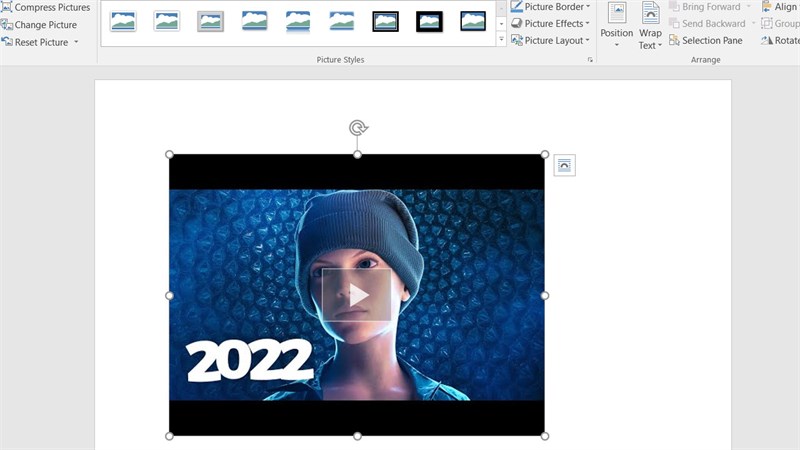Image resolution: width=800 pixels, height=450 pixels.
Task: Expand the Picture Styles gallery More arrow
Action: click(x=501, y=39)
